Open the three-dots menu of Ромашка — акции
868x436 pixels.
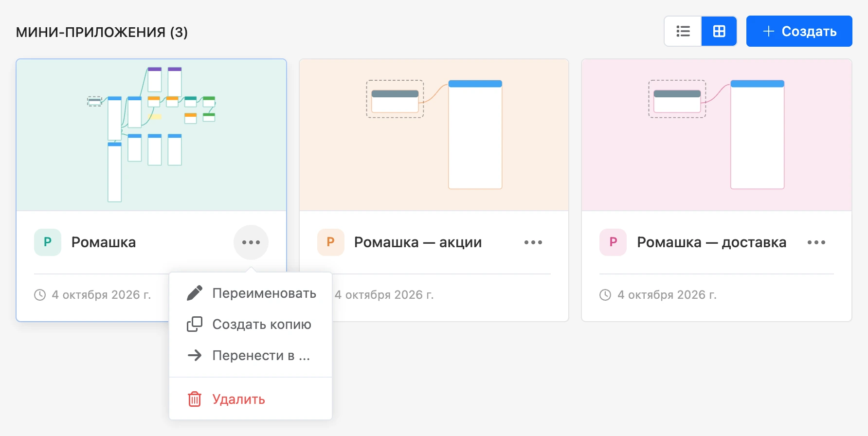point(533,242)
